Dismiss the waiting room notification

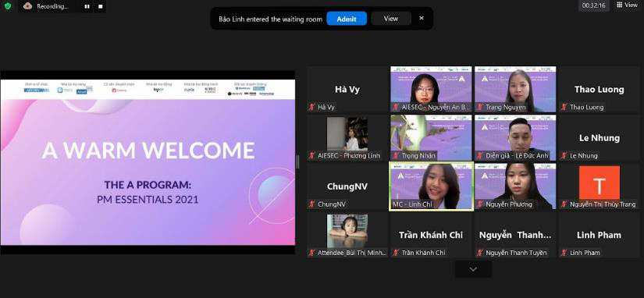coord(422,18)
